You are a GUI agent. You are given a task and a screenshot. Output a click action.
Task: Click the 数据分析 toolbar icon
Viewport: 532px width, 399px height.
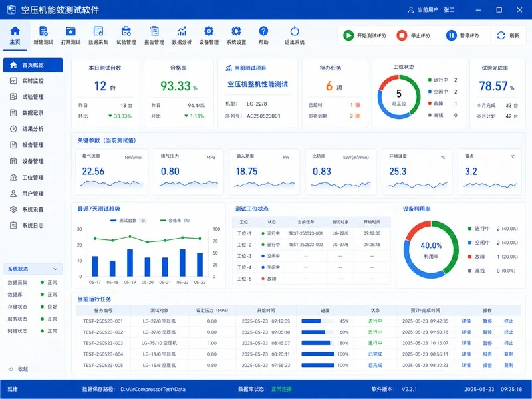pos(182,35)
